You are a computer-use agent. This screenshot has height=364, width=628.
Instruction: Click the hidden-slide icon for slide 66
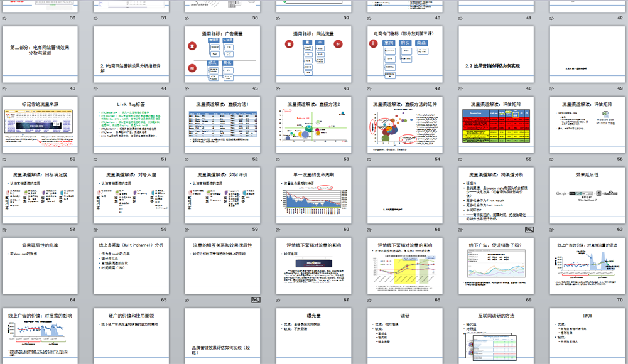click(x=256, y=300)
